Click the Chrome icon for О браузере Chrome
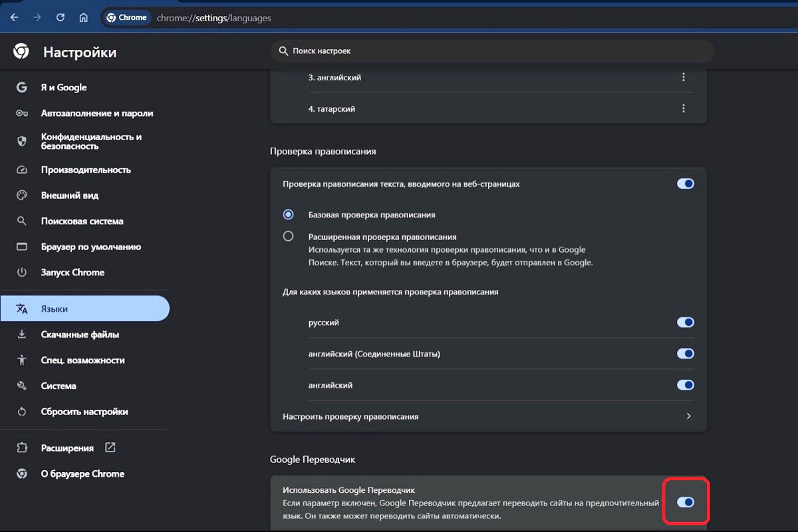 click(x=22, y=473)
